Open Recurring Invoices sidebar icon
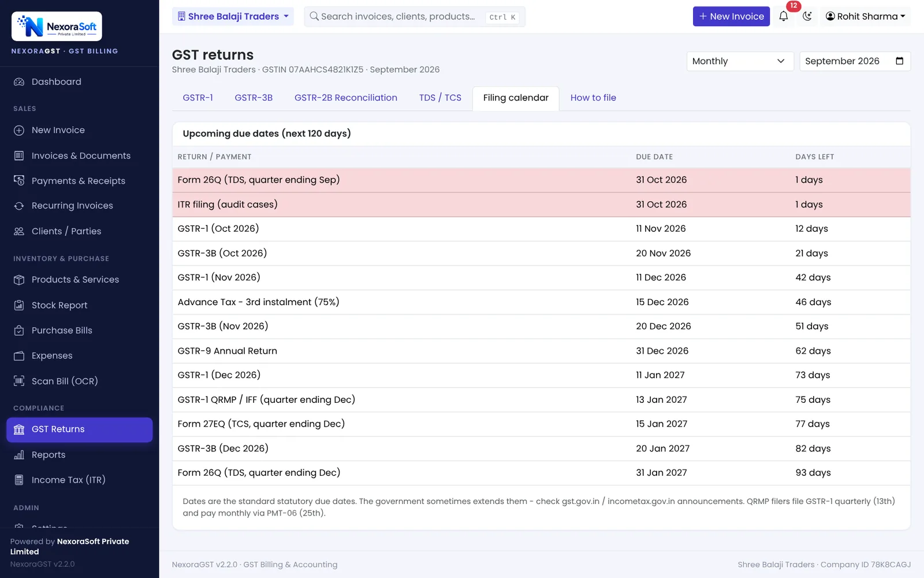Image resolution: width=924 pixels, height=578 pixels. pyautogui.click(x=19, y=206)
